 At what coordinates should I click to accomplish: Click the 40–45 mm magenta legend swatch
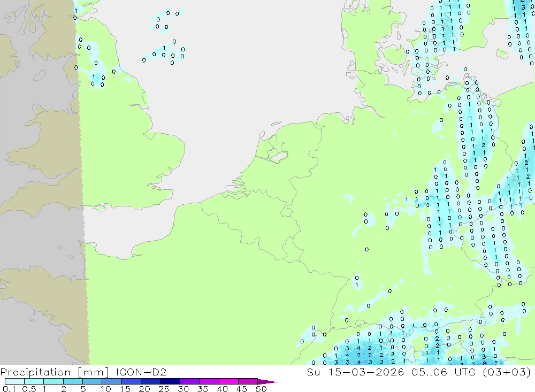(x=228, y=381)
